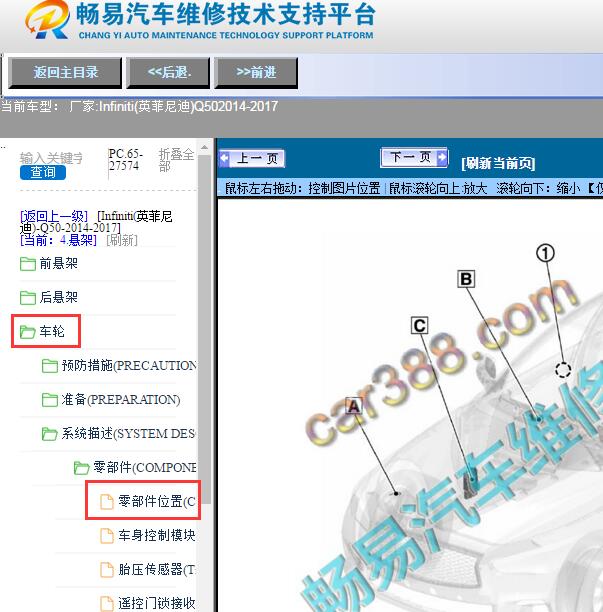Collapse the 零部件(COMPONENT) folder
Image resolution: width=603 pixels, height=612 pixels.
[144, 468]
